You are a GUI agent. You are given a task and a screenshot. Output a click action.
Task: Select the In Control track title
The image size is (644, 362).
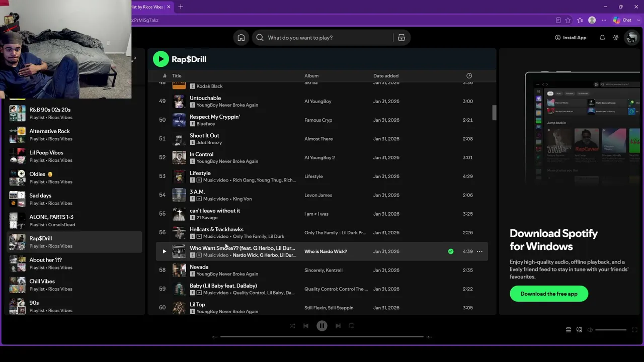point(201,154)
